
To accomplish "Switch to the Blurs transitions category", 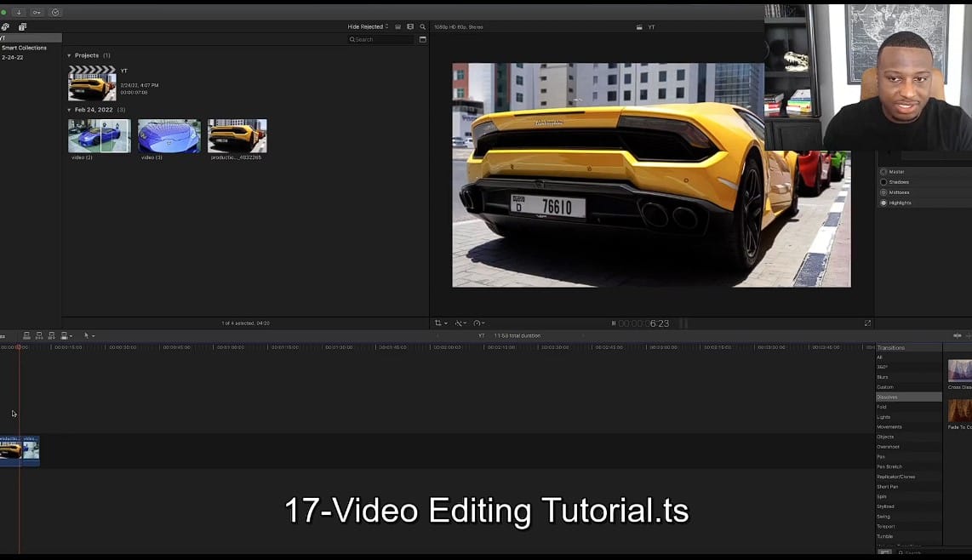I will pyautogui.click(x=885, y=377).
